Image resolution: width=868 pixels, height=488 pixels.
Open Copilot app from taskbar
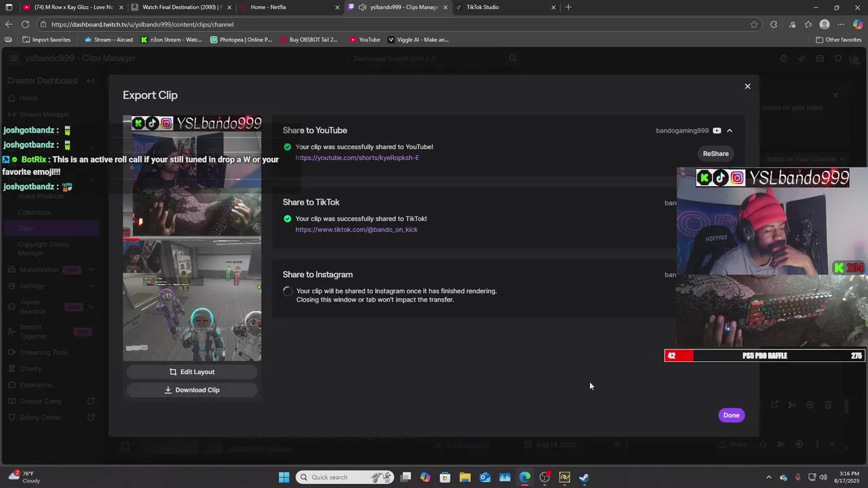[425, 477]
